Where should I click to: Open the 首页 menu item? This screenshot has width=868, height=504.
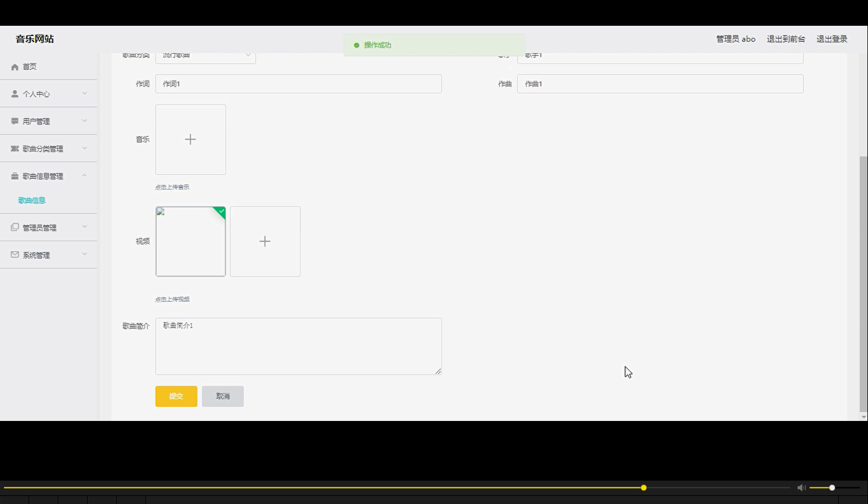(x=48, y=67)
